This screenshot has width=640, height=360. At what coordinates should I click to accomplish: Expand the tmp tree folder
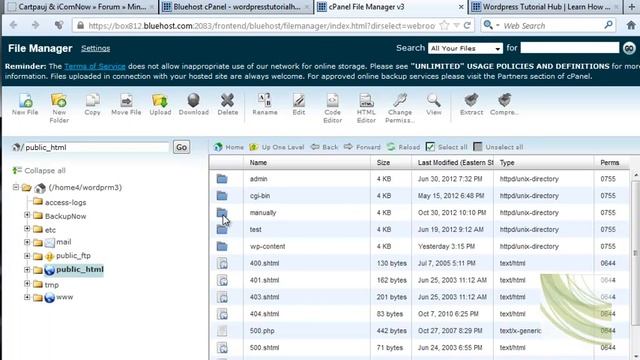click(x=27, y=283)
